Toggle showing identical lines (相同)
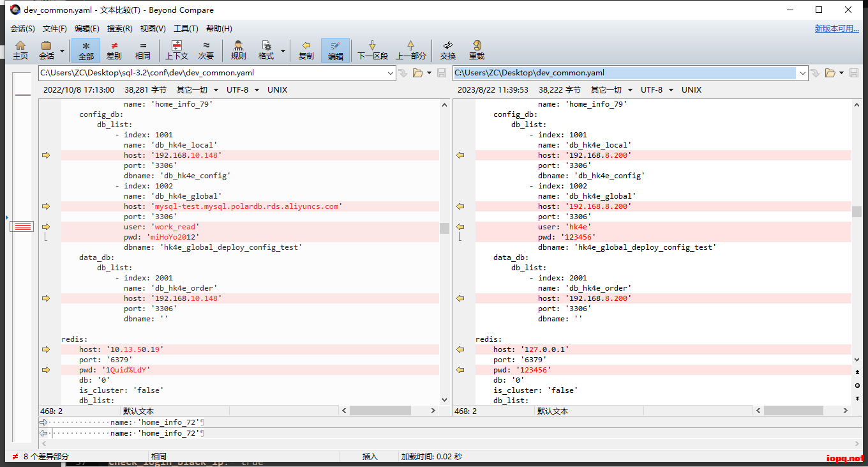The width and height of the screenshot is (868, 467). click(142, 50)
